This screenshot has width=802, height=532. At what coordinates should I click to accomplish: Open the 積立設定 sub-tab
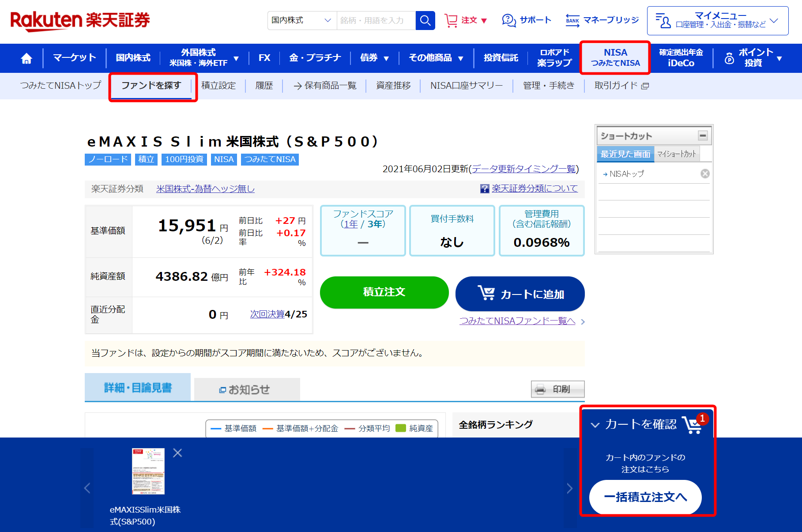[x=218, y=85]
